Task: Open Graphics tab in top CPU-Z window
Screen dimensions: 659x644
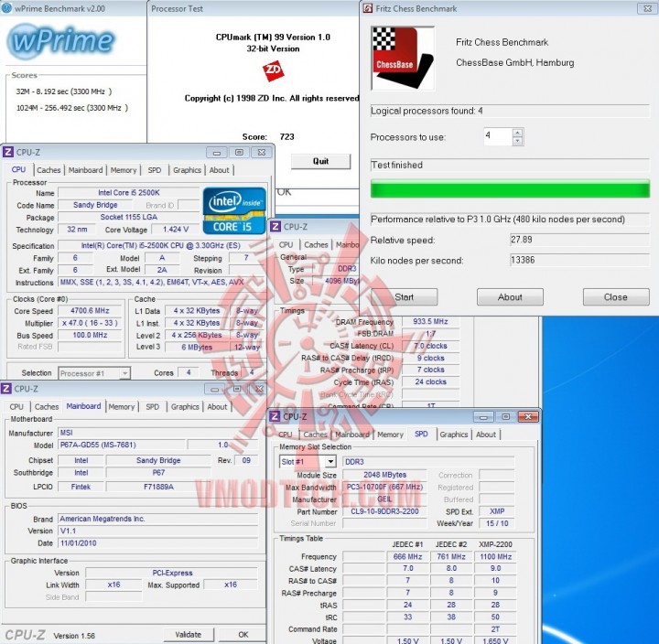Action: point(187,170)
